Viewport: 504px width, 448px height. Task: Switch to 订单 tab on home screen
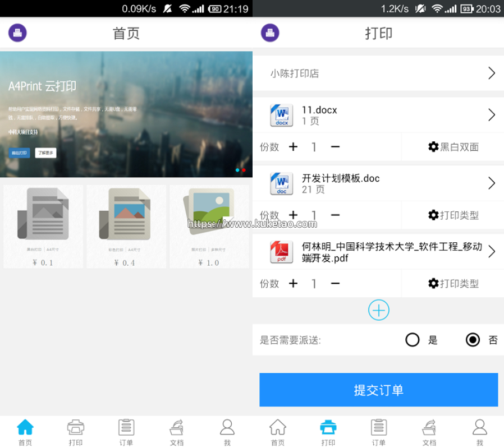pos(126,433)
